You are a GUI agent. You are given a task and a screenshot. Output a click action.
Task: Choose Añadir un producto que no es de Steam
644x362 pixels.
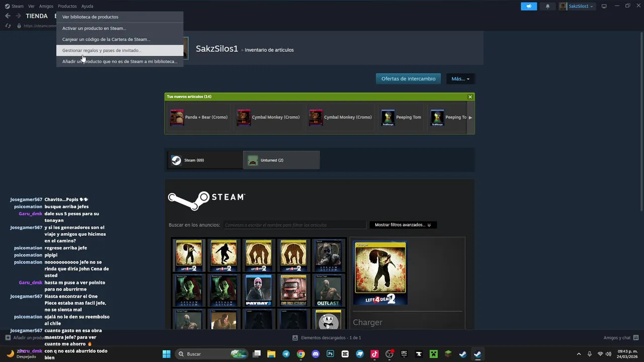pyautogui.click(x=120, y=61)
